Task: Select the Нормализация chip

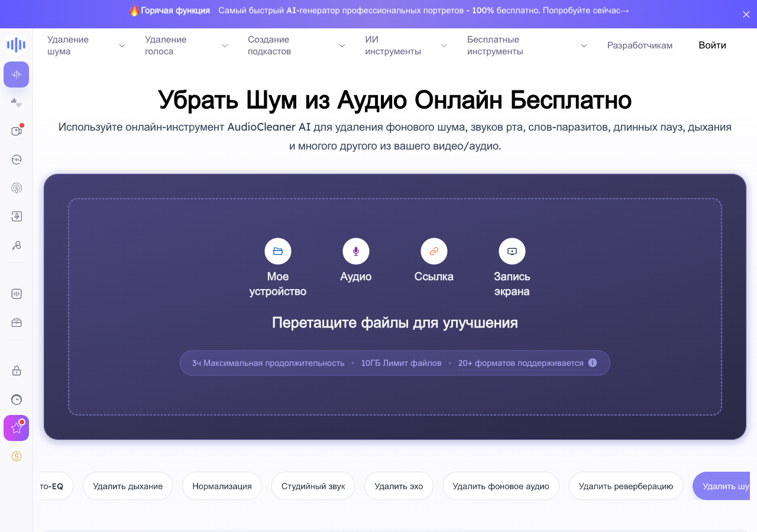Action: tap(222, 486)
